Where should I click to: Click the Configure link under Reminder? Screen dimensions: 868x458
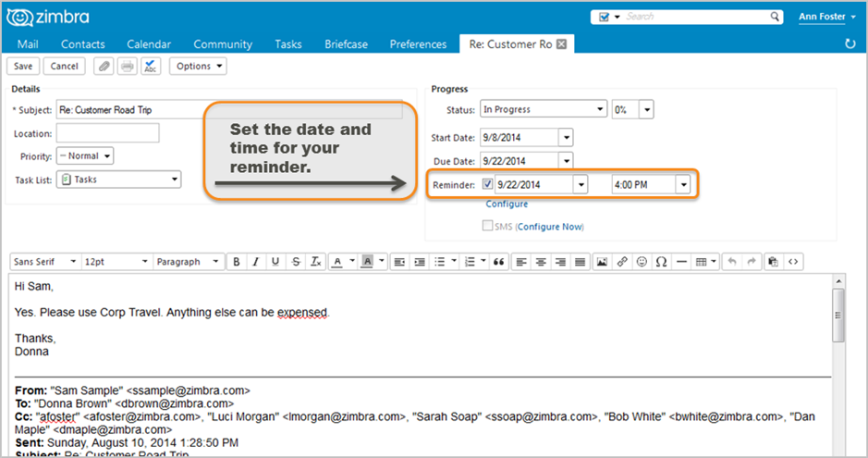click(507, 204)
